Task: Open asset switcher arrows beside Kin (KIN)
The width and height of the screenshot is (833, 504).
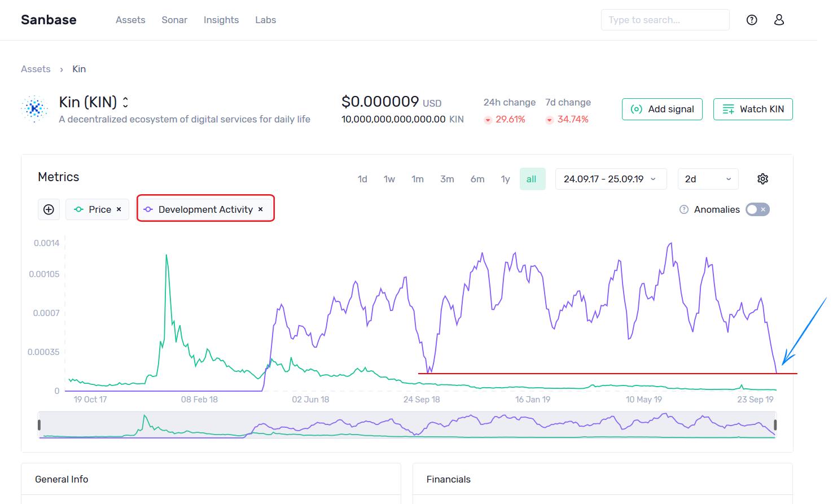Action: 125,102
